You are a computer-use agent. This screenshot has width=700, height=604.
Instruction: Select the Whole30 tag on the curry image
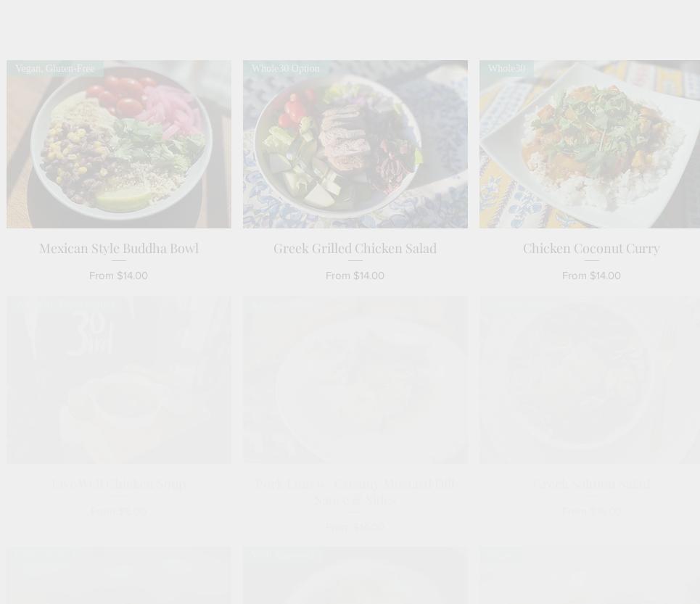(x=507, y=68)
